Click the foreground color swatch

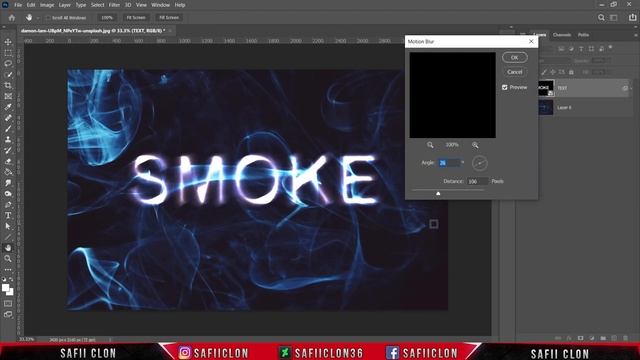point(6,288)
